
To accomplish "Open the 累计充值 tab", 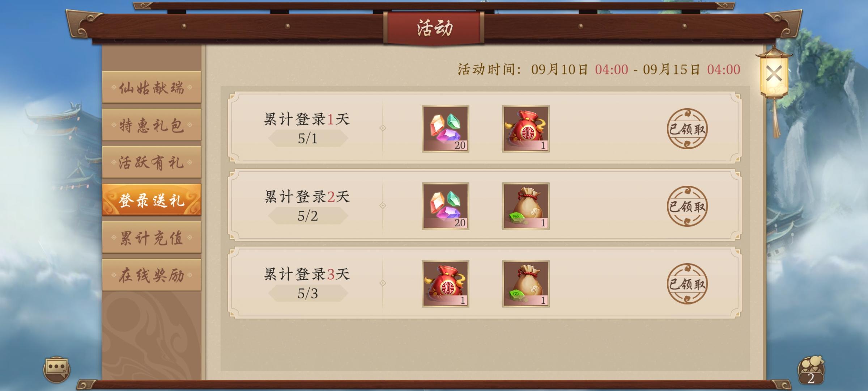I will coord(152,237).
